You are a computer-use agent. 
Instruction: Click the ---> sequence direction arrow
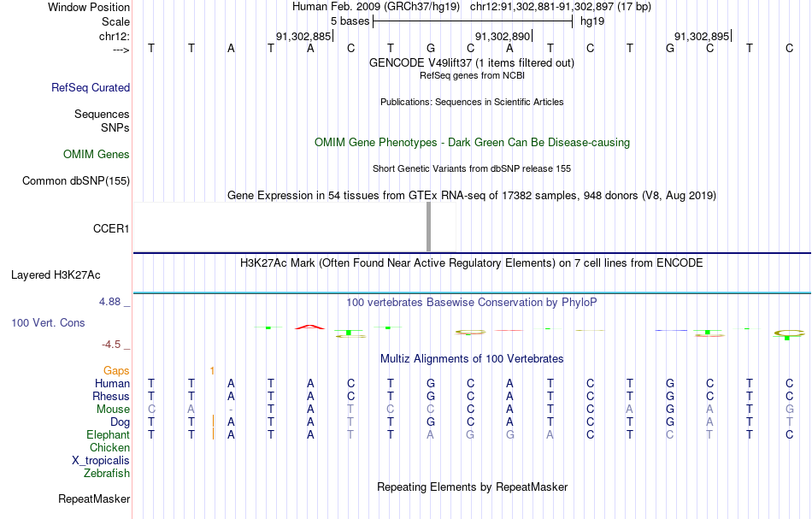pos(121,50)
